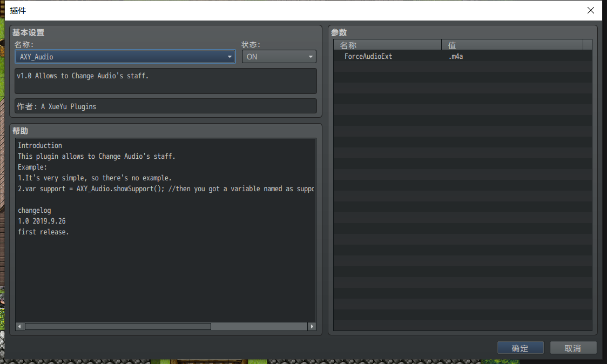Click the help scrollbar left arrow
The width and height of the screenshot is (607, 364).
[19, 326]
